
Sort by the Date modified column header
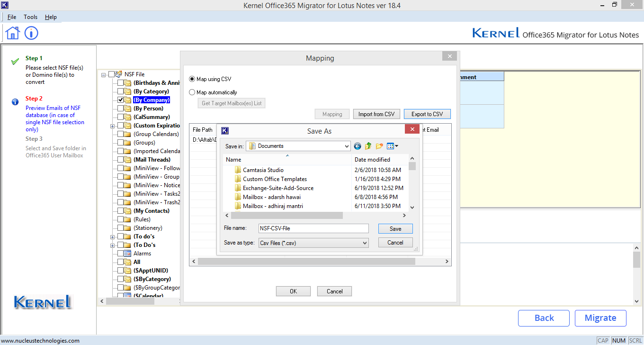380,160
